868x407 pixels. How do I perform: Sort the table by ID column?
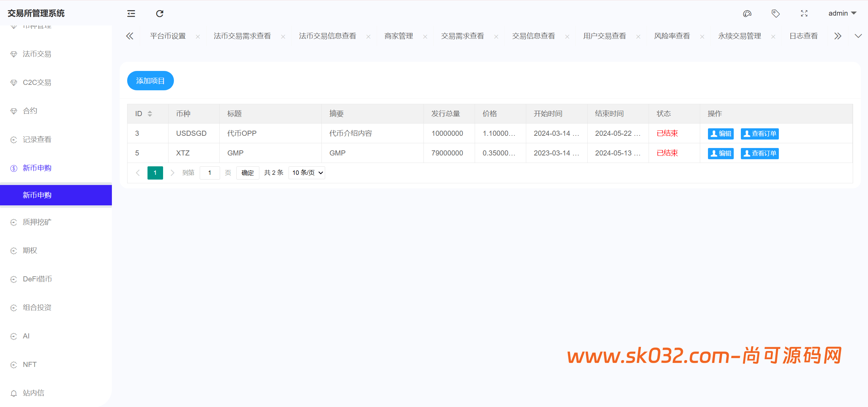(150, 113)
